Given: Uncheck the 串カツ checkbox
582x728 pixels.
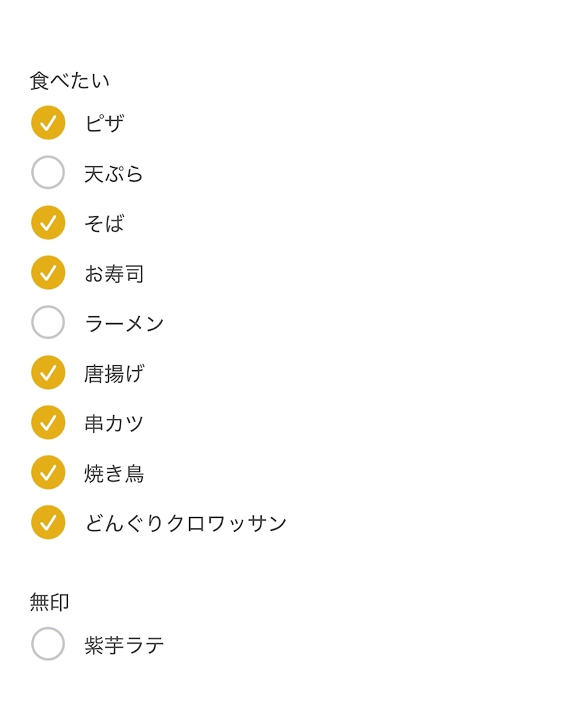Looking at the screenshot, I should click(x=48, y=422).
